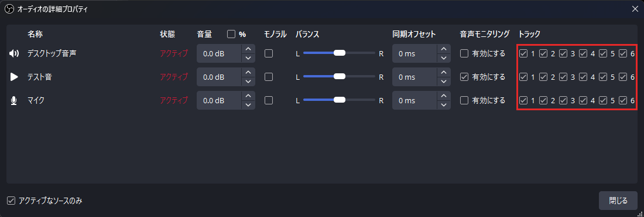The height and width of the screenshot is (217, 644).
Task: Uncheck track 6 for マイク
Action: [x=623, y=100]
